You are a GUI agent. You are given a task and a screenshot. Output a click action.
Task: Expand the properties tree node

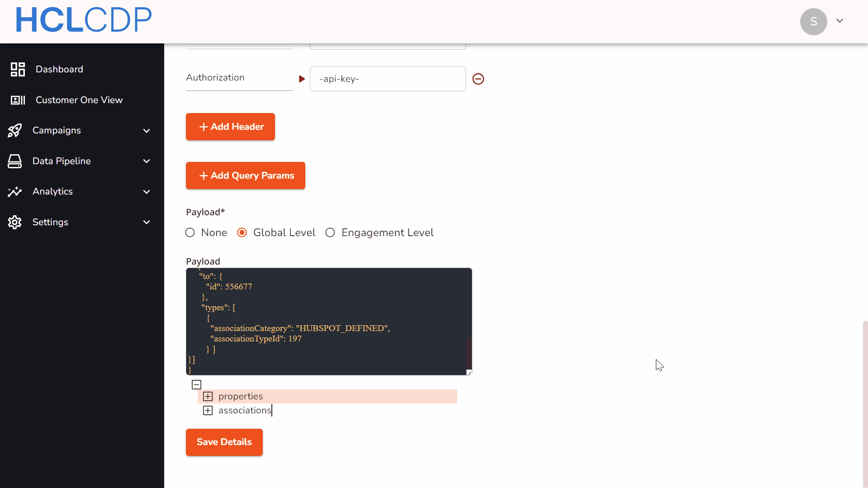[208, 397]
